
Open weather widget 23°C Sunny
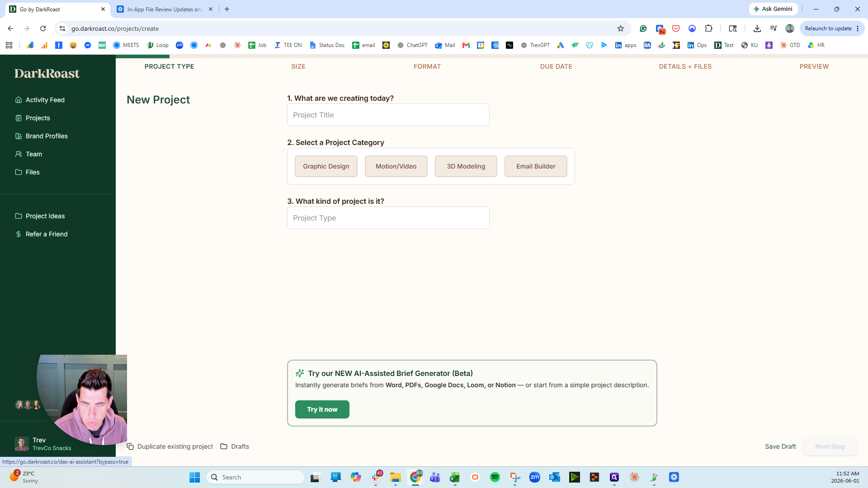tap(24, 477)
